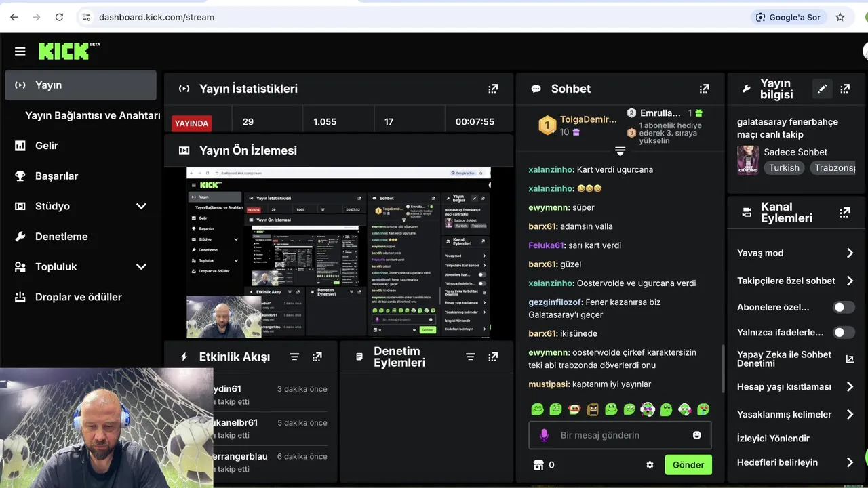Open Yapay Zeka ile Sohbet Denetimi external link
Screen dimensions: 868x488
pyautogui.click(x=850, y=359)
